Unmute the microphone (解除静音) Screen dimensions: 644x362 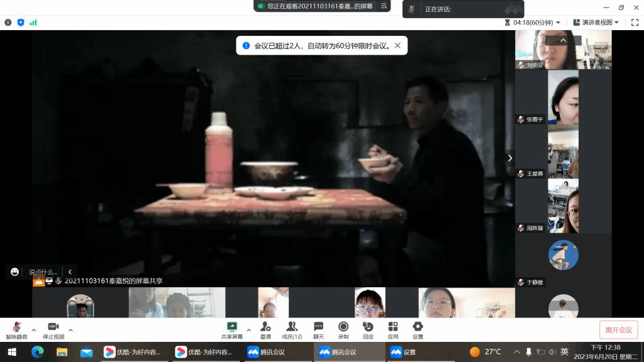pos(16,329)
